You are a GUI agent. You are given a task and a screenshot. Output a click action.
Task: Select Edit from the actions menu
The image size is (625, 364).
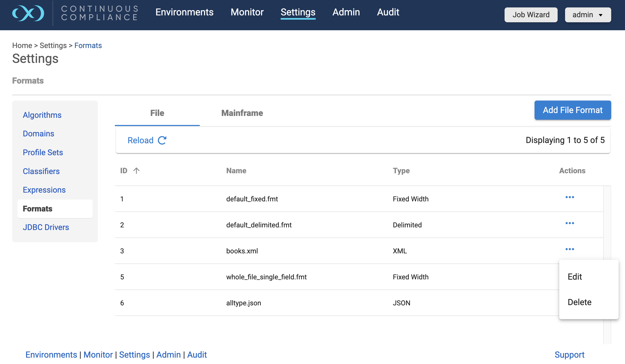(575, 277)
